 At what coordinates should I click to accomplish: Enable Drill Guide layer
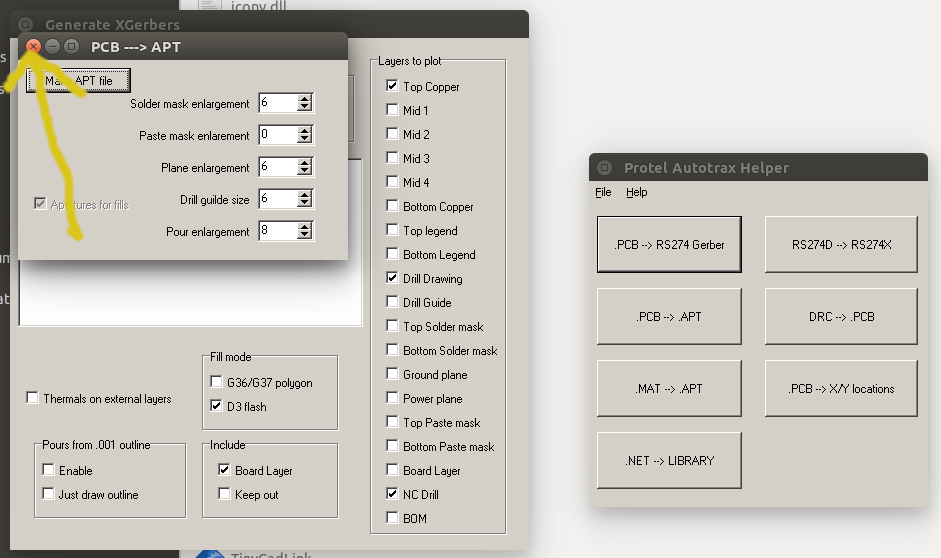[392, 302]
